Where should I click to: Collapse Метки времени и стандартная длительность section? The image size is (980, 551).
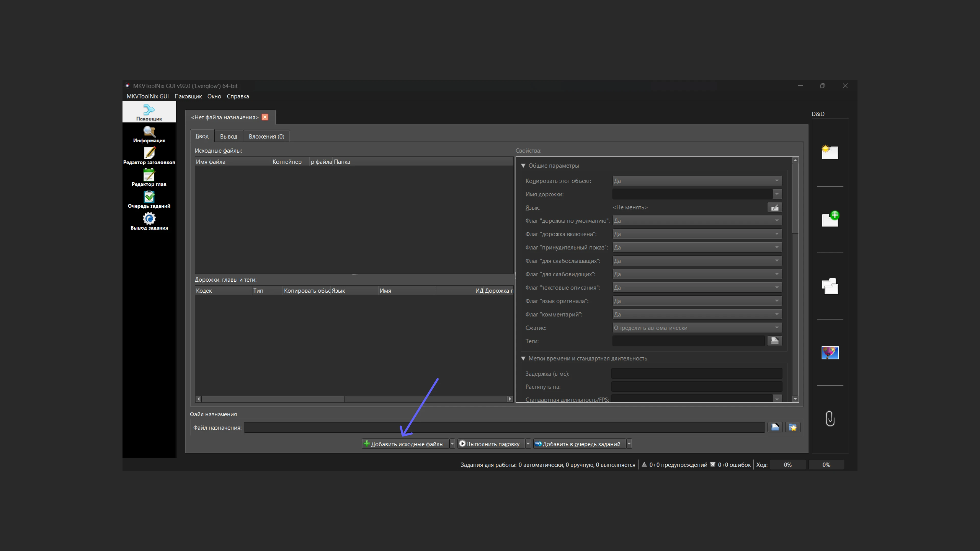[x=523, y=359]
